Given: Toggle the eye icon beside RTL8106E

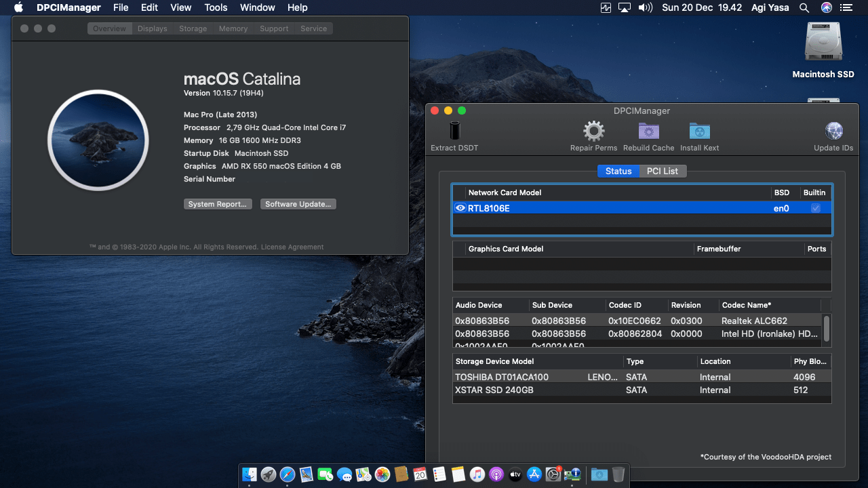Looking at the screenshot, I should (x=460, y=208).
